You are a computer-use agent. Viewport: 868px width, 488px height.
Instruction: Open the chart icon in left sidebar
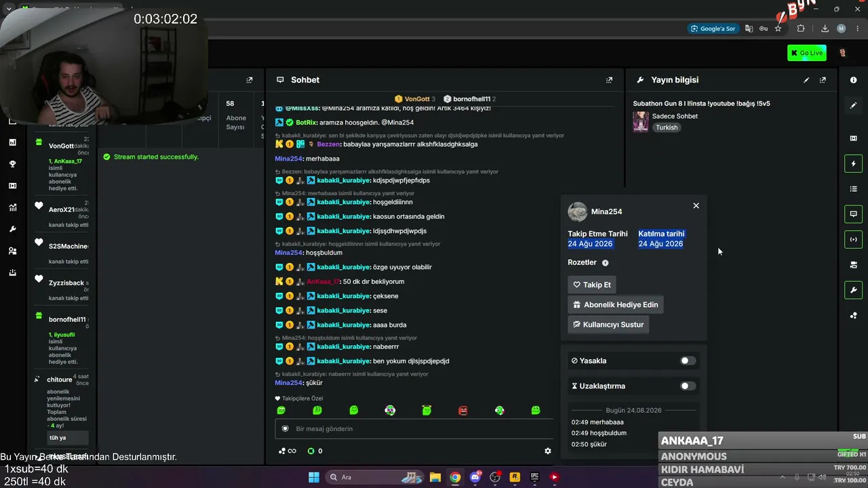coord(12,142)
